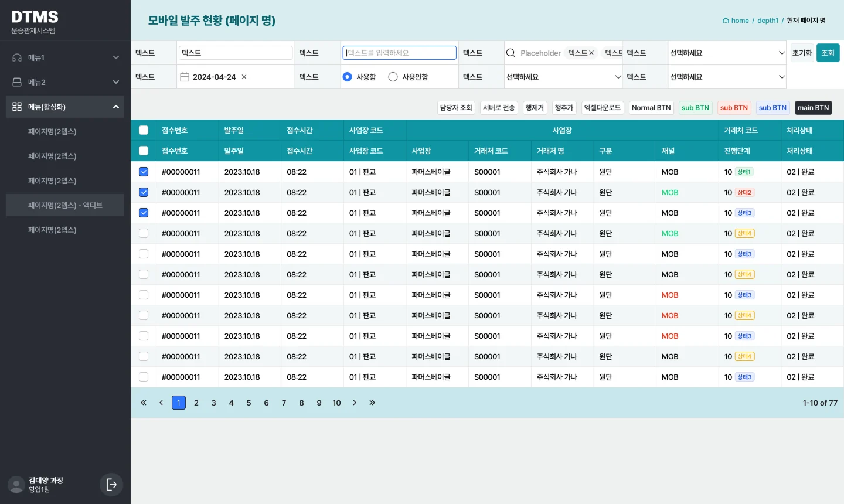Collapse the 메뉴(활성화) menu chevron

(116, 107)
